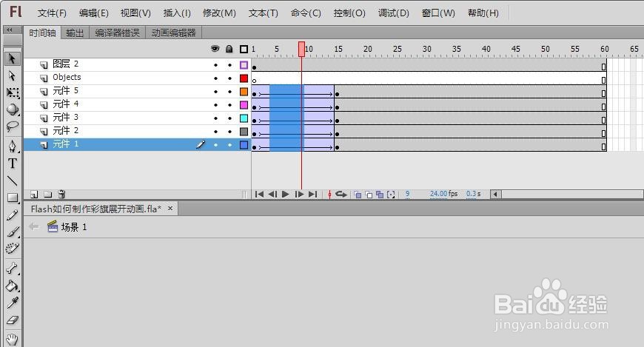Toggle lock dot of 元件 4 layer

(229, 105)
